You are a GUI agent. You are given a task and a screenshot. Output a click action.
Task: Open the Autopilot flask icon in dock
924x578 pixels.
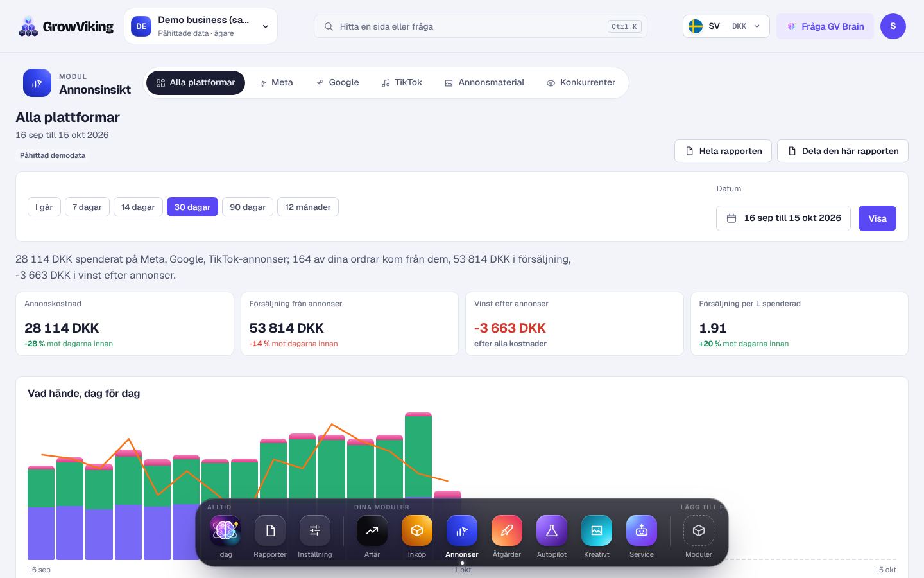click(552, 530)
